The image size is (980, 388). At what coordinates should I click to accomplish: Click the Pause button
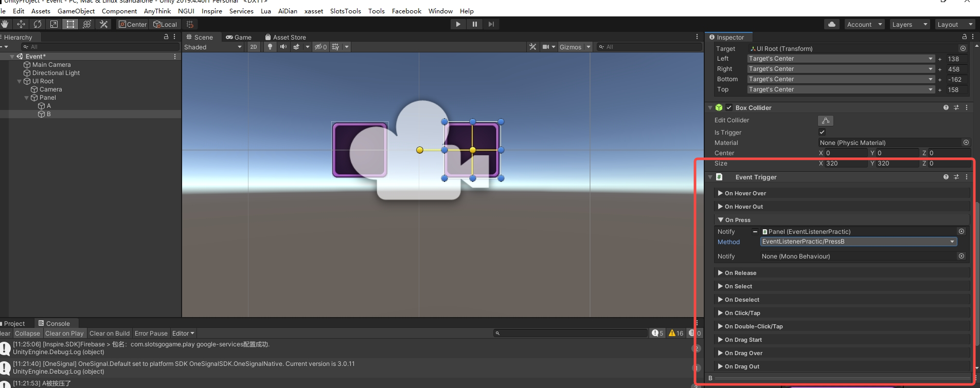[474, 24]
